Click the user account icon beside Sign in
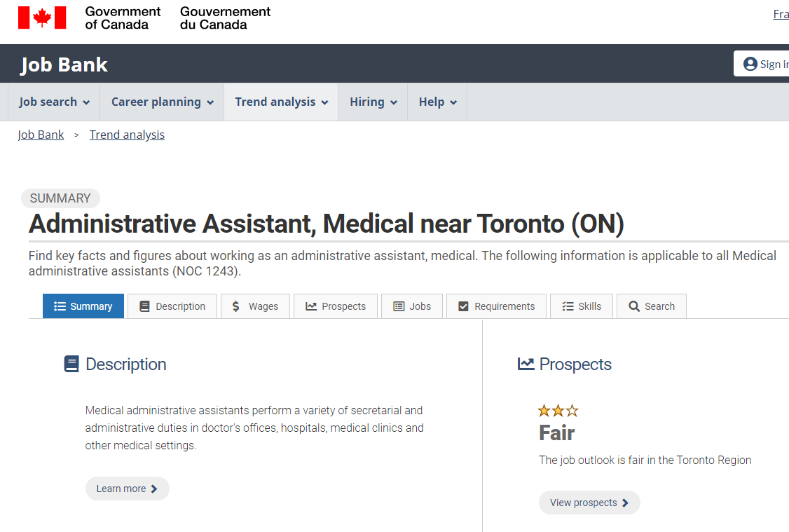The image size is (789, 532). (x=750, y=64)
